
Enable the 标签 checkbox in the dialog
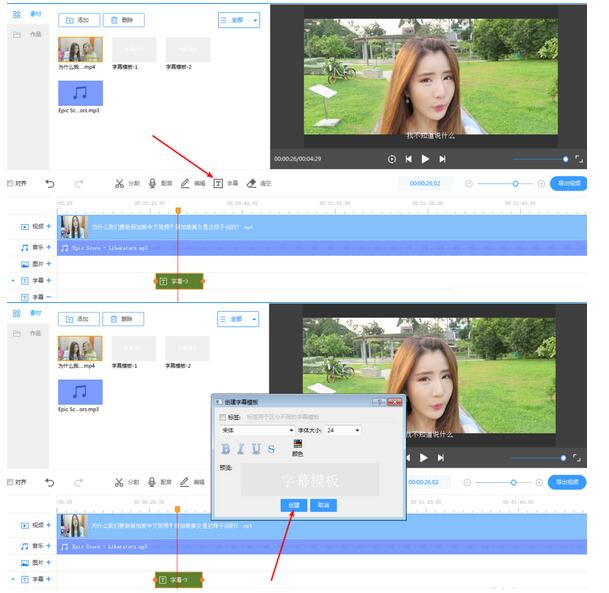(222, 416)
